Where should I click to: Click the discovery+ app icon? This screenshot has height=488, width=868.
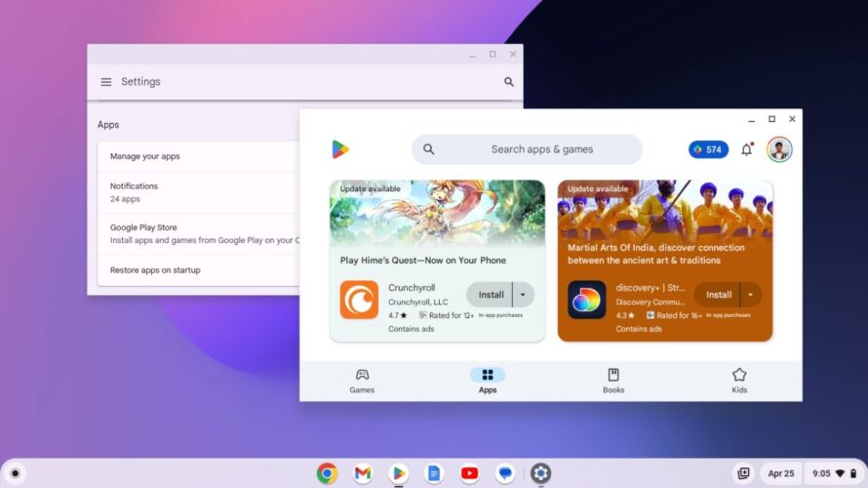pyautogui.click(x=587, y=300)
